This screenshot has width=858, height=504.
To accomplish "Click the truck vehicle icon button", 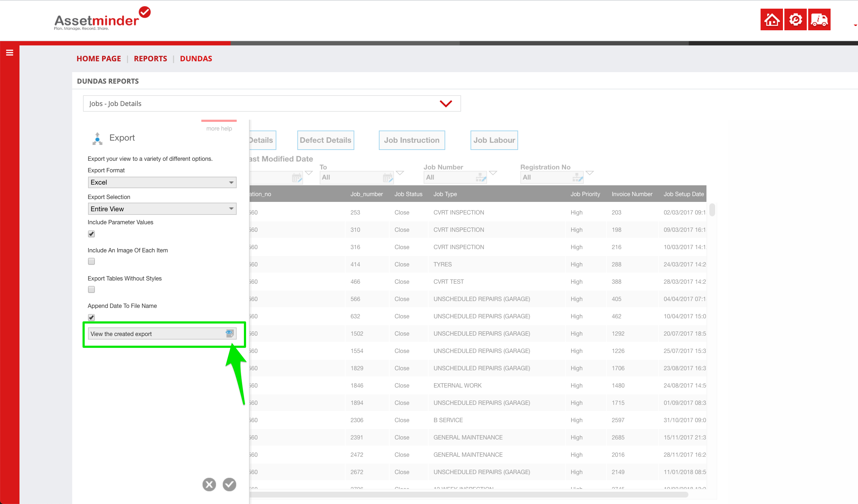I will 819,20.
